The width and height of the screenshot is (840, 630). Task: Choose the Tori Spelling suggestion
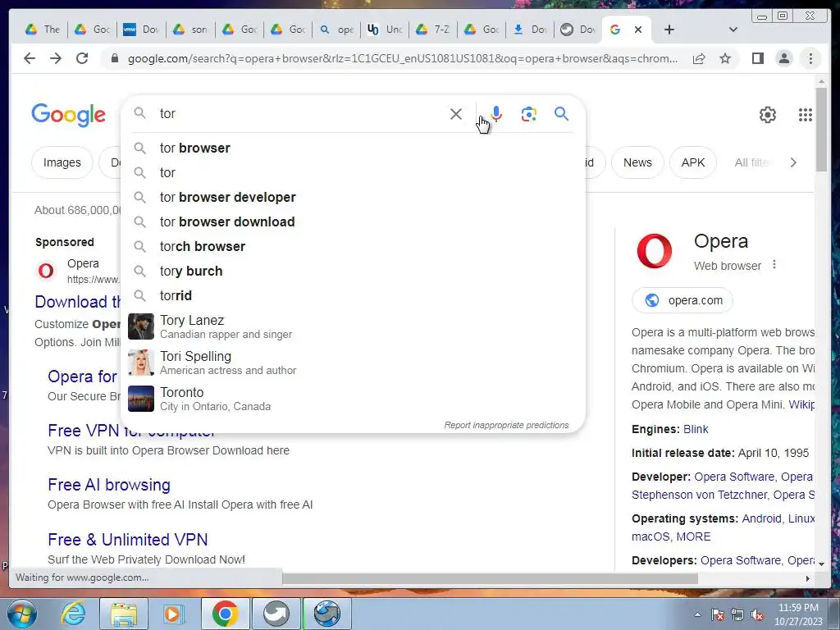click(353, 363)
